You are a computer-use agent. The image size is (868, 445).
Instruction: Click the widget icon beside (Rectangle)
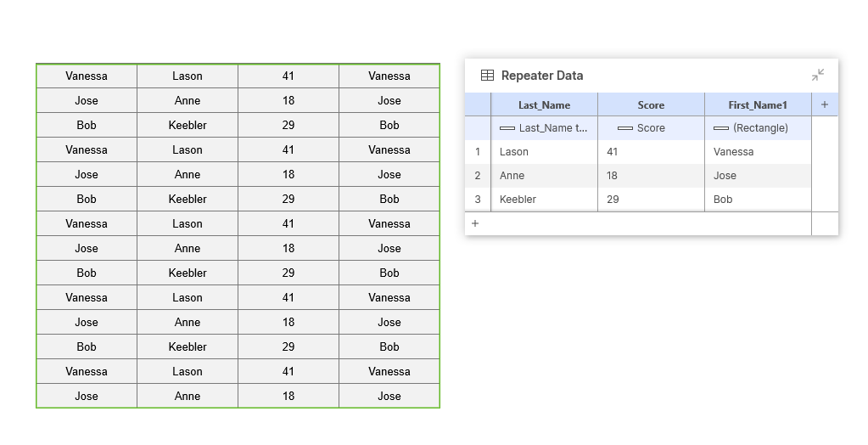(720, 128)
